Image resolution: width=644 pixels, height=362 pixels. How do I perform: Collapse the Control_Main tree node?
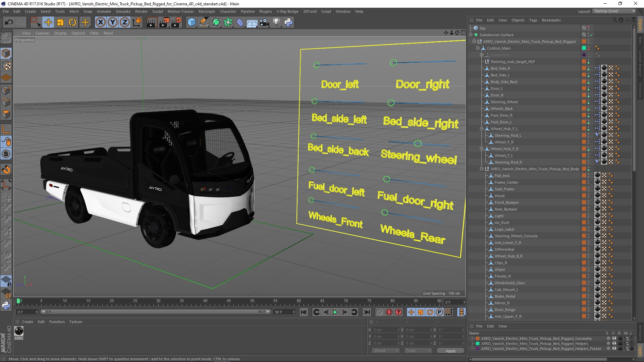pyautogui.click(x=478, y=48)
